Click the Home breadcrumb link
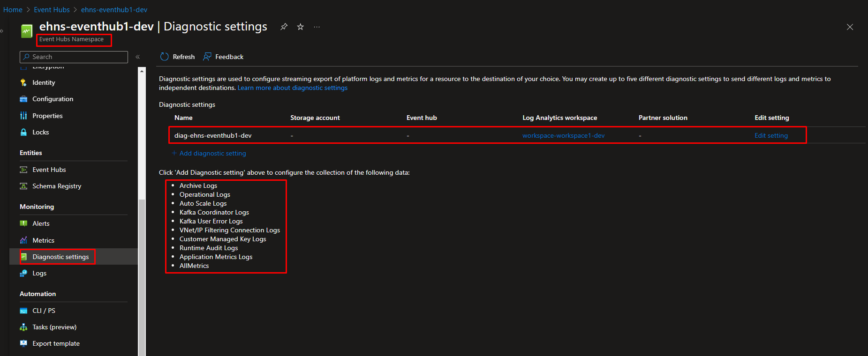This screenshot has height=356, width=868. tap(13, 9)
